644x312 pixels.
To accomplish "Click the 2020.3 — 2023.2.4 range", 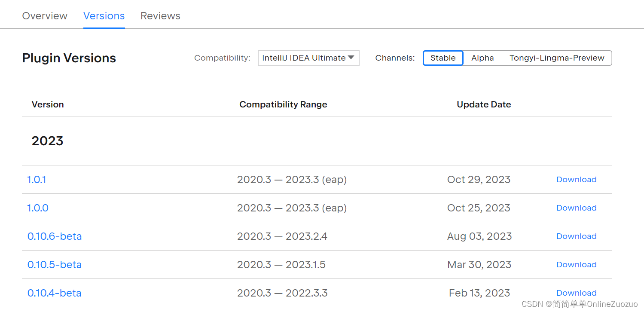I will [x=282, y=236].
